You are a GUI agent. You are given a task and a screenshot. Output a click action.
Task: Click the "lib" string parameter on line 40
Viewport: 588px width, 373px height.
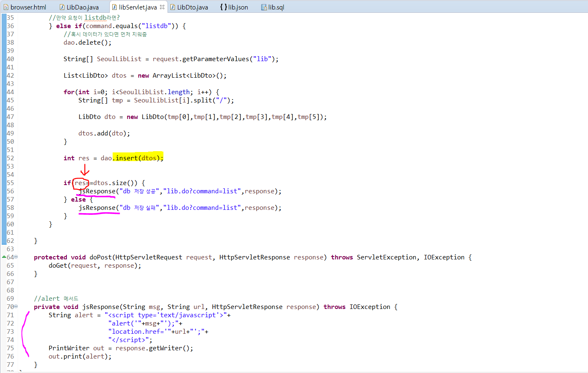point(262,59)
